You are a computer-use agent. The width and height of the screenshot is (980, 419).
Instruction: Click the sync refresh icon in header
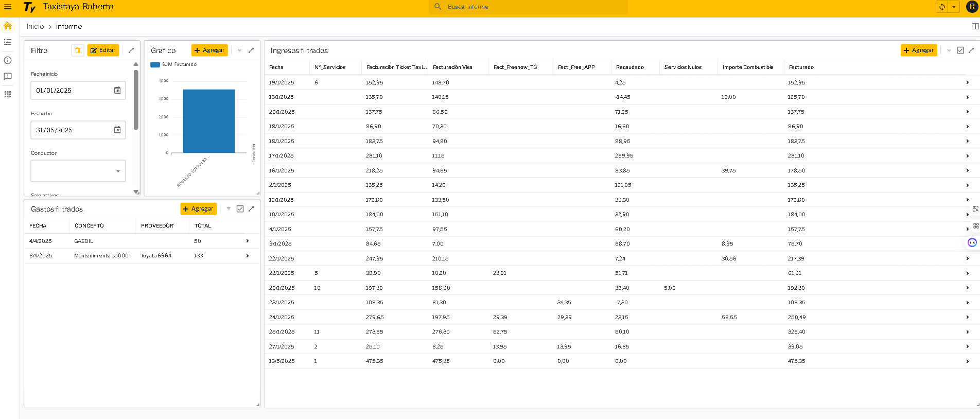(x=942, y=7)
